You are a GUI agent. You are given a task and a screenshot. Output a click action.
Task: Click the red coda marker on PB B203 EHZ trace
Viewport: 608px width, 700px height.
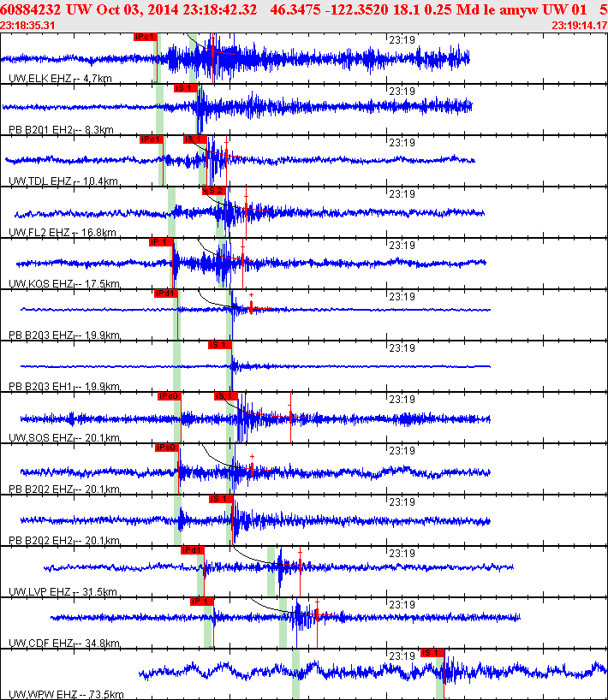(252, 307)
